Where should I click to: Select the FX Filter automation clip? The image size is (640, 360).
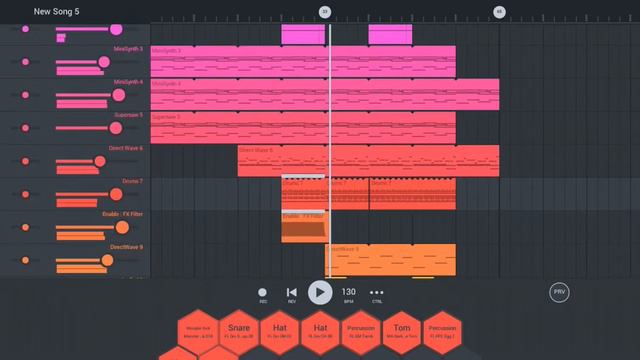tap(304, 227)
